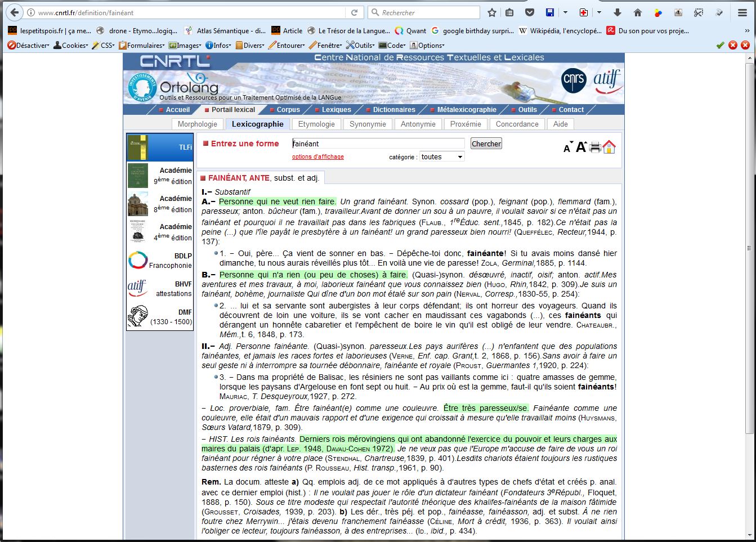Image resolution: width=756 pixels, height=542 pixels.
Task: Open the CSS developer menu
Action: click(x=104, y=45)
